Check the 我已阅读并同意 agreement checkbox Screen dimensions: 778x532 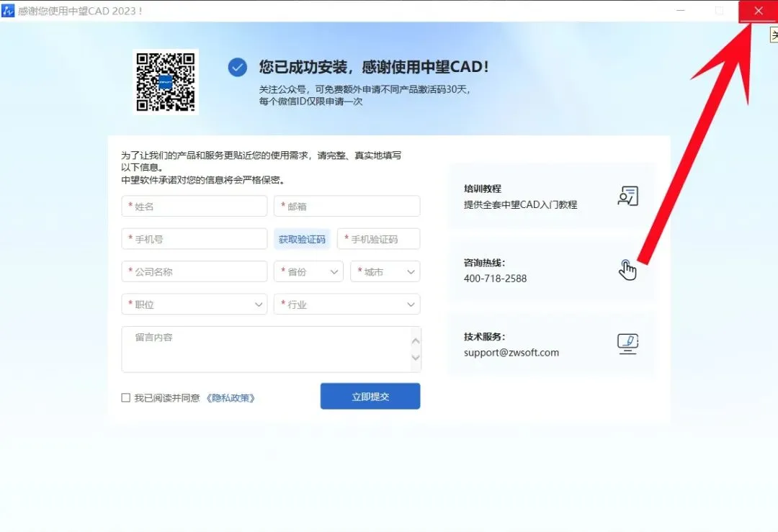[x=126, y=397]
